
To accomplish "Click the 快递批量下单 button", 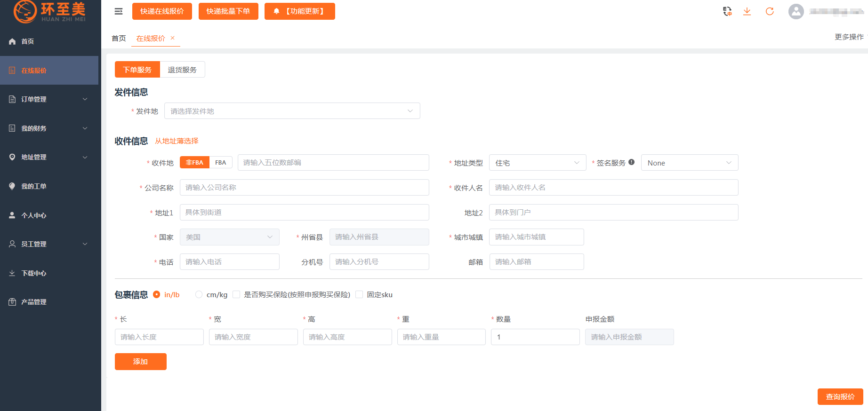I will tap(228, 11).
